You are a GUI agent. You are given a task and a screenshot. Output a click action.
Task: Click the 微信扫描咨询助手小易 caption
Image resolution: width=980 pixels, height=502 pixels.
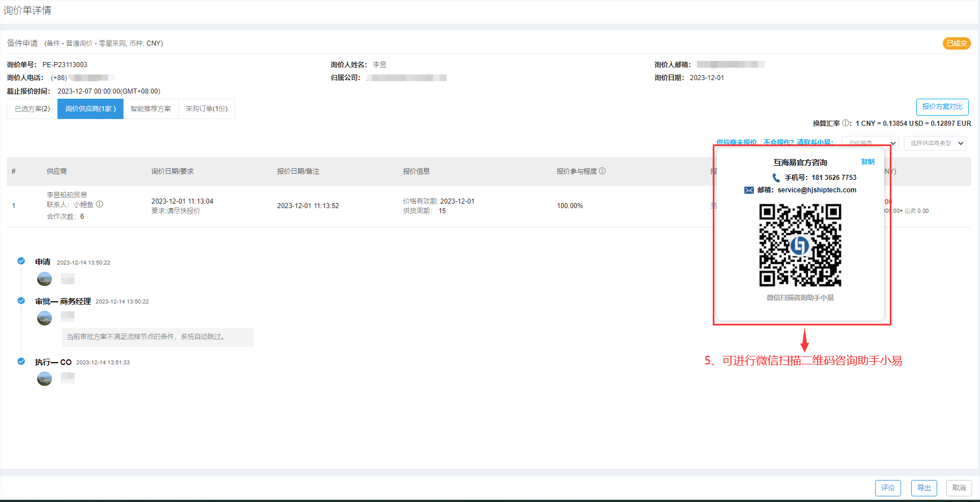point(800,298)
